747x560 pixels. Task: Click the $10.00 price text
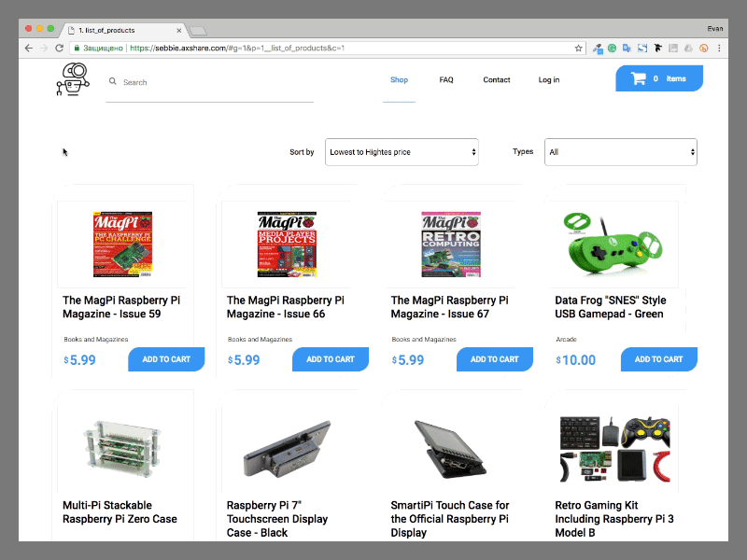(575, 360)
